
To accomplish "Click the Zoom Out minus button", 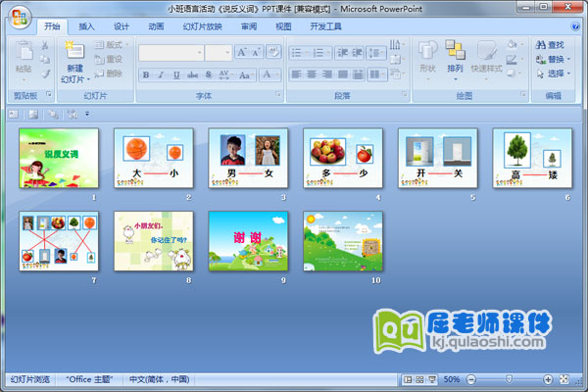I will [471, 379].
